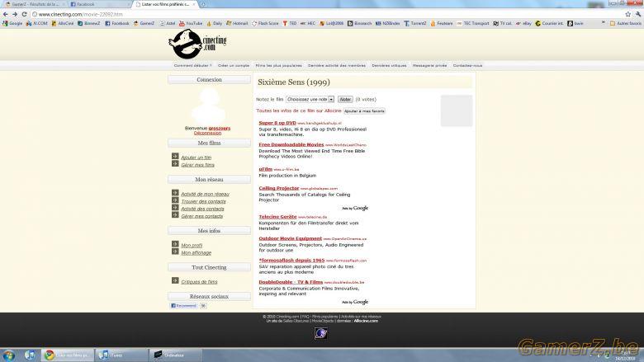The image size is (644, 362).
Task: Open the Autres favoris bookmarks folder
Action: tap(626, 24)
